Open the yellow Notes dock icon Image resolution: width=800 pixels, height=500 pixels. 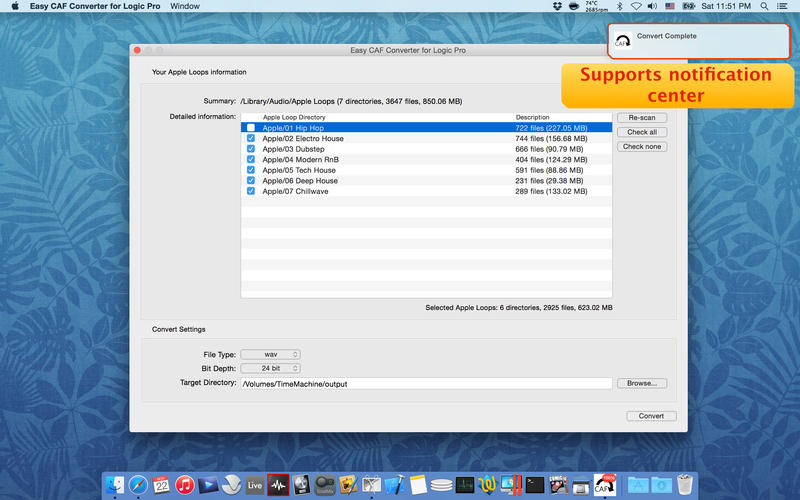pos(418,484)
